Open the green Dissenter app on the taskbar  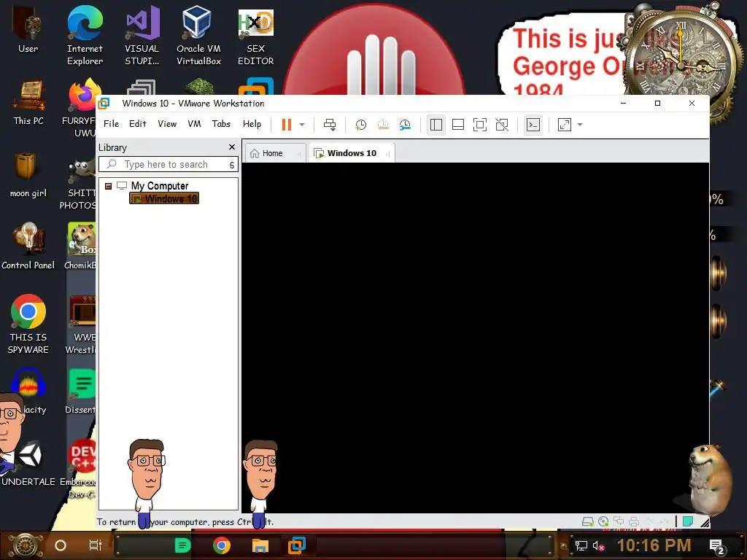182,545
